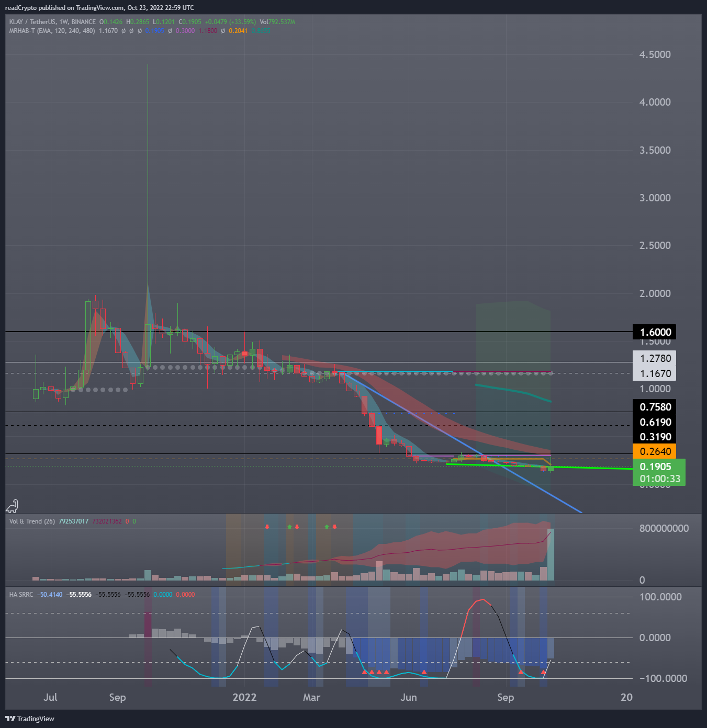Click the purple 0.3000 MRHAB-T value
Viewport: 707px width, 728px height.
(x=185, y=31)
